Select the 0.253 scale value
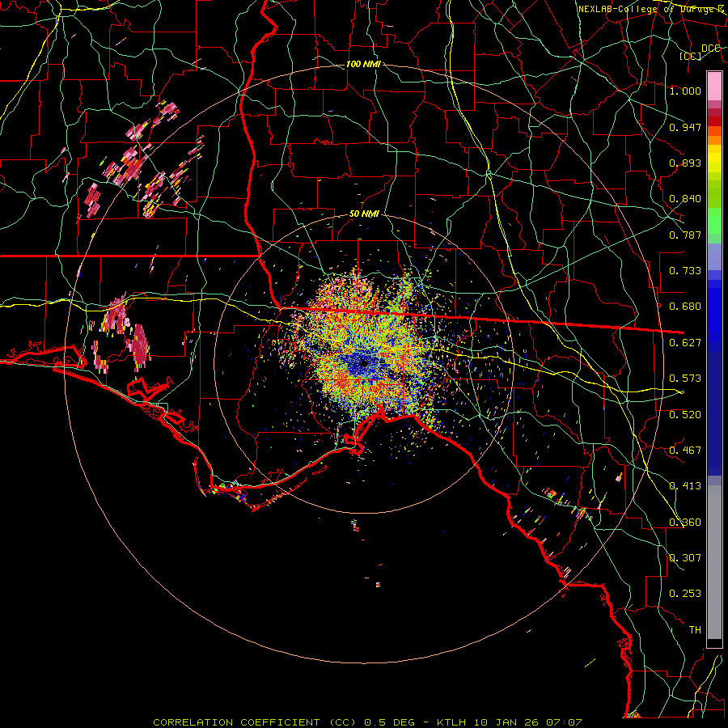 [x=685, y=594]
